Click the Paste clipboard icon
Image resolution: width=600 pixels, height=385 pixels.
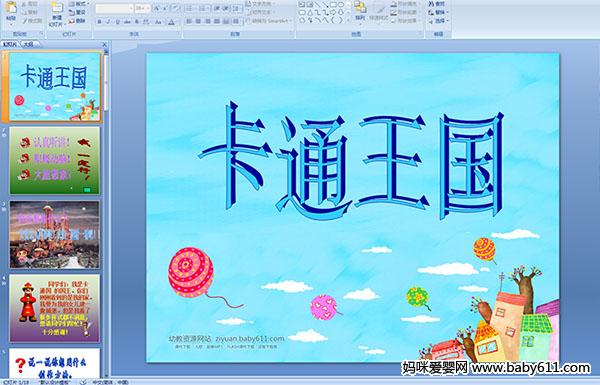point(11,8)
